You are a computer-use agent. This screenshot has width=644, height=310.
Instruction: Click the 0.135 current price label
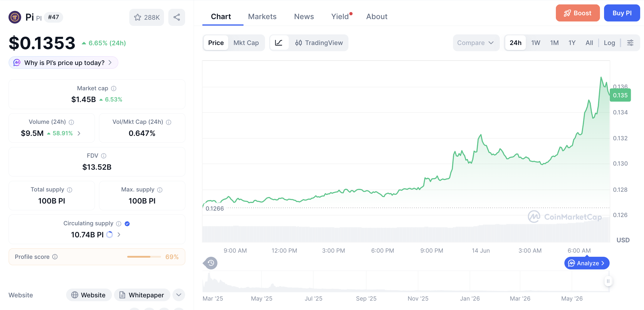620,95
